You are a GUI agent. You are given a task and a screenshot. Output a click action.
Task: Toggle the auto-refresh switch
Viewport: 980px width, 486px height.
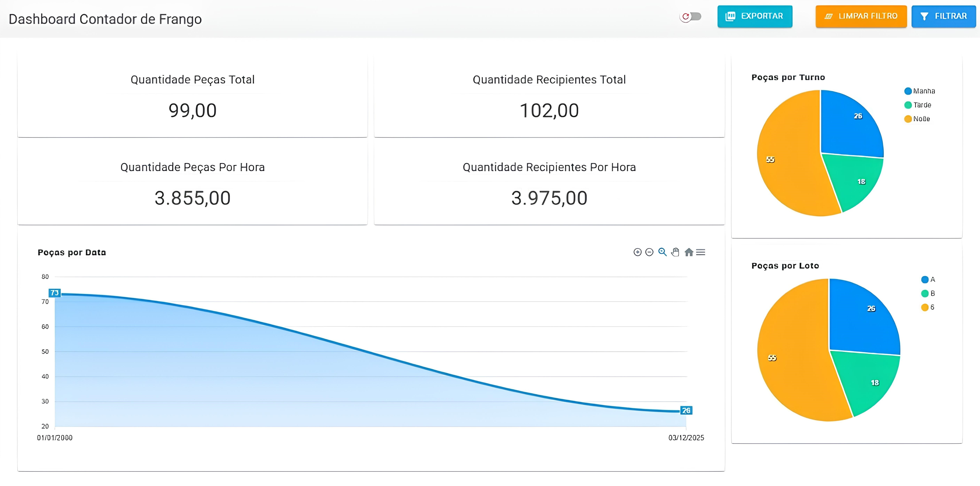coord(691,16)
